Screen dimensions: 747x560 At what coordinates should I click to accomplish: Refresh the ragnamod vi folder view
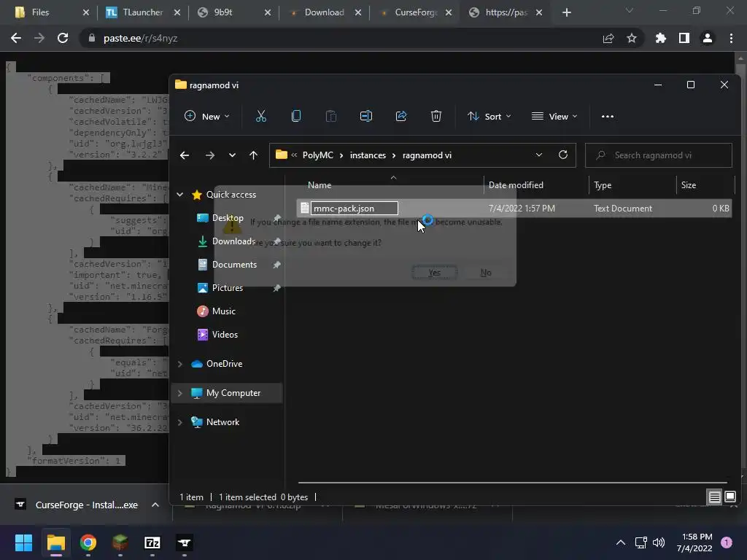point(563,155)
